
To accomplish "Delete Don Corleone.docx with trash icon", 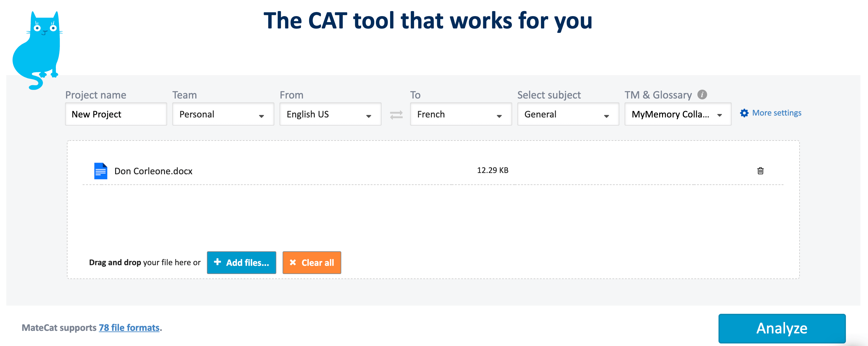I will tap(760, 171).
